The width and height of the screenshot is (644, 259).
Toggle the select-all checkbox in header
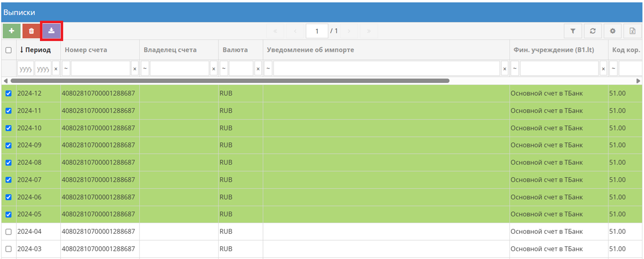pos(8,50)
